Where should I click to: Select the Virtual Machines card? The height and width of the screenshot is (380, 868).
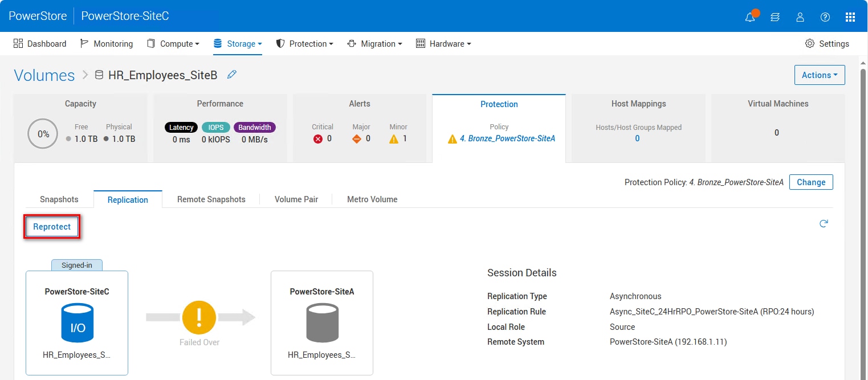[778, 128]
